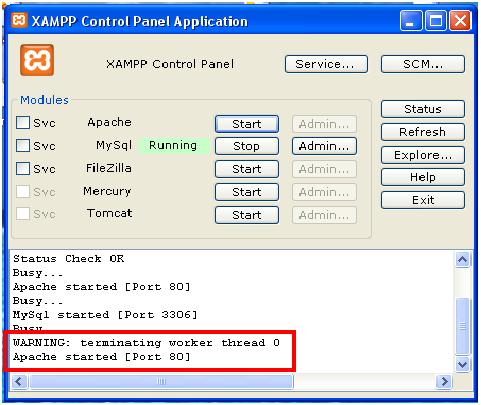Screen dimensions: 481x405
Task: Click the log line 'WARNING: terminating worker thread 0'
Action: (146, 343)
